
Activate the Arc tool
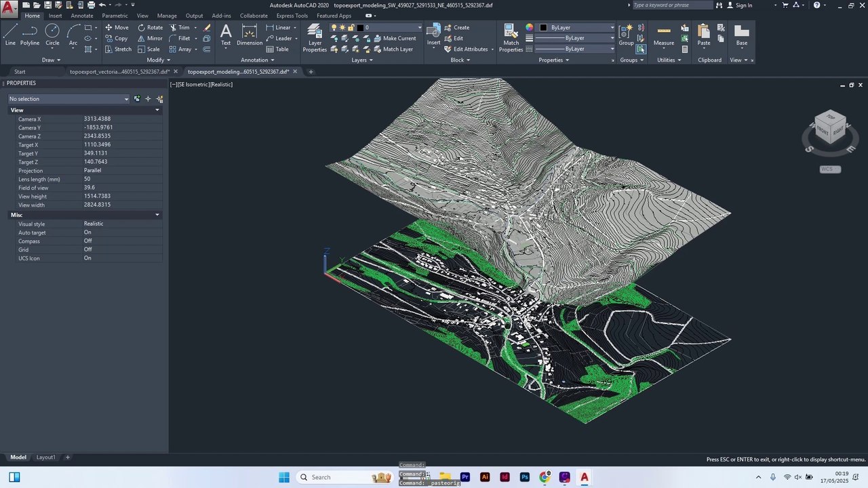tap(73, 35)
